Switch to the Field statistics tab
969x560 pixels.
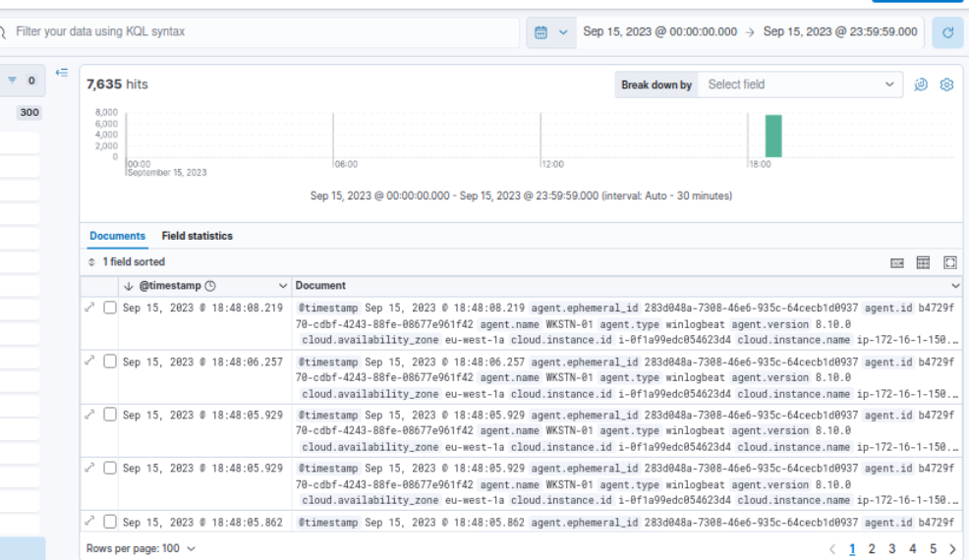(198, 236)
